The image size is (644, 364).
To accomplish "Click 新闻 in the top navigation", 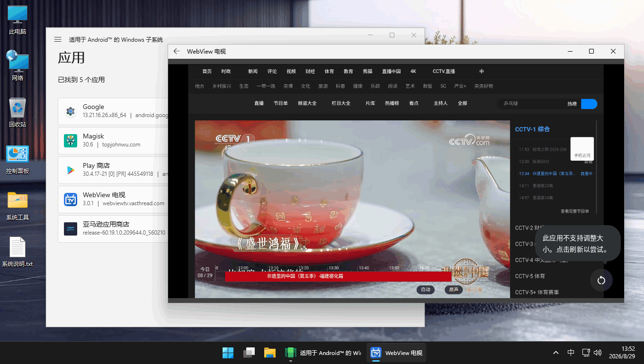I will 253,72.
